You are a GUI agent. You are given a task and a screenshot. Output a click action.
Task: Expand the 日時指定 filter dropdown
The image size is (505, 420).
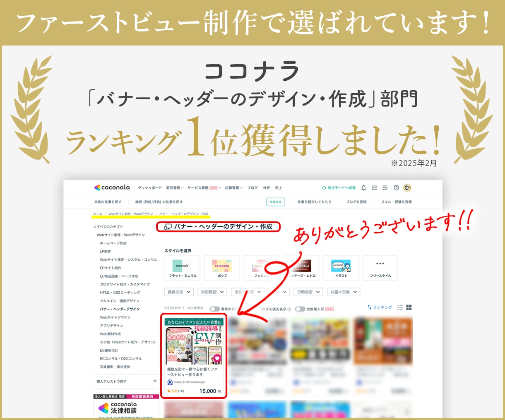coord(308,292)
